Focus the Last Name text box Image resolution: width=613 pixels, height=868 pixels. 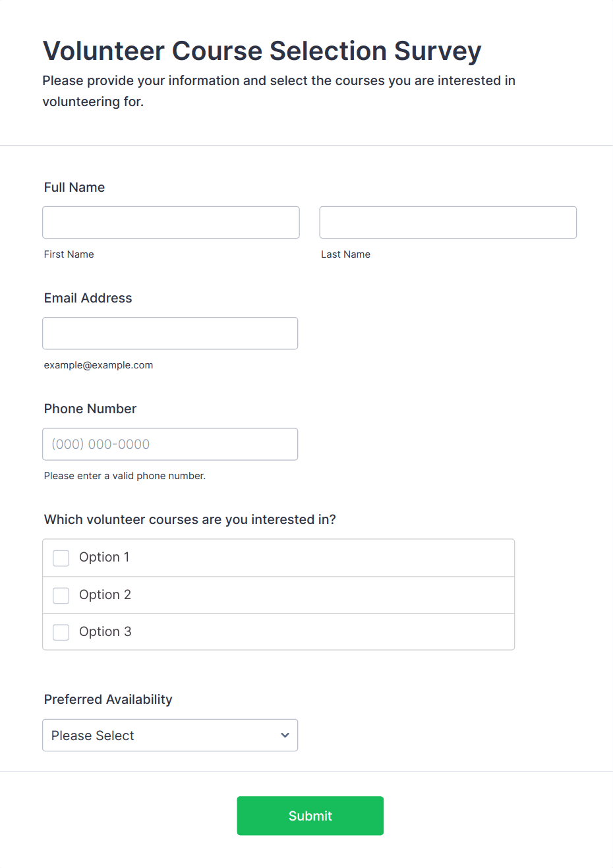click(x=448, y=222)
